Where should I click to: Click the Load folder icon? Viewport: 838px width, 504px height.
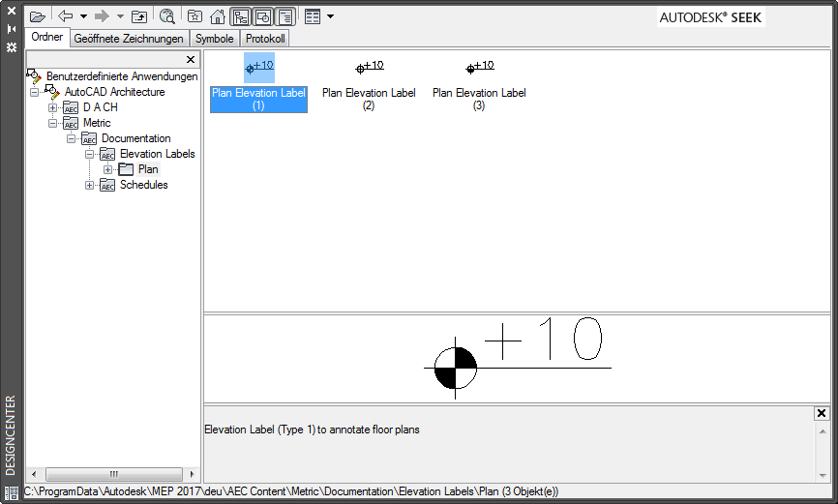pyautogui.click(x=37, y=16)
